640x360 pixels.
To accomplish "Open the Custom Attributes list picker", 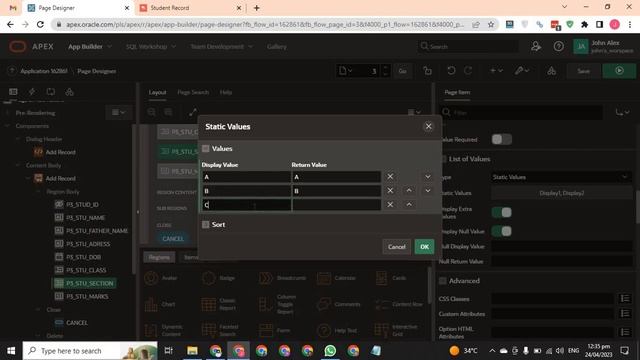I will tap(624, 313).
